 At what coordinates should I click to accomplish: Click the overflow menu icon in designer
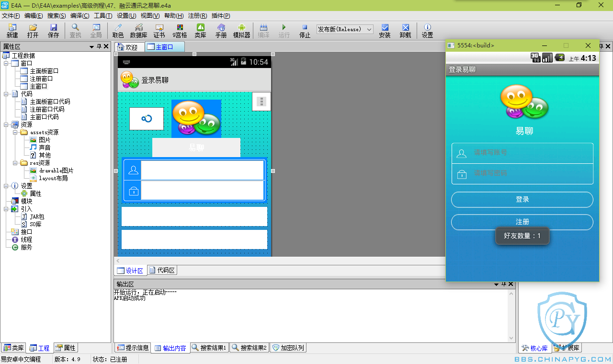click(x=261, y=102)
